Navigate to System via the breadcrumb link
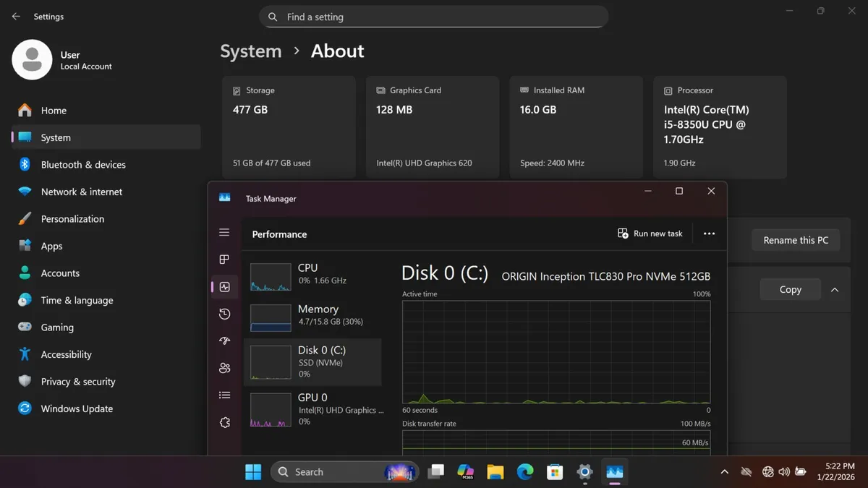 click(x=251, y=51)
